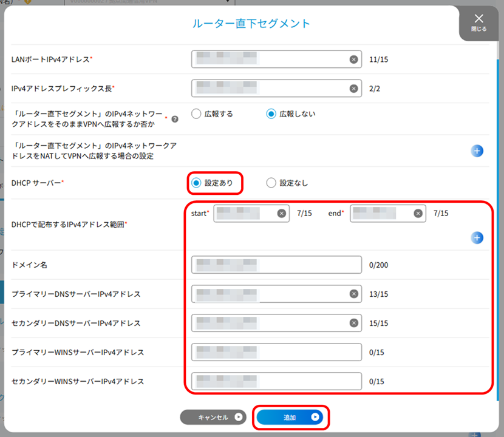Click the DHCPで配布するIPv4アドレス範囲 label
The image size is (504, 437).
pyautogui.click(x=69, y=225)
